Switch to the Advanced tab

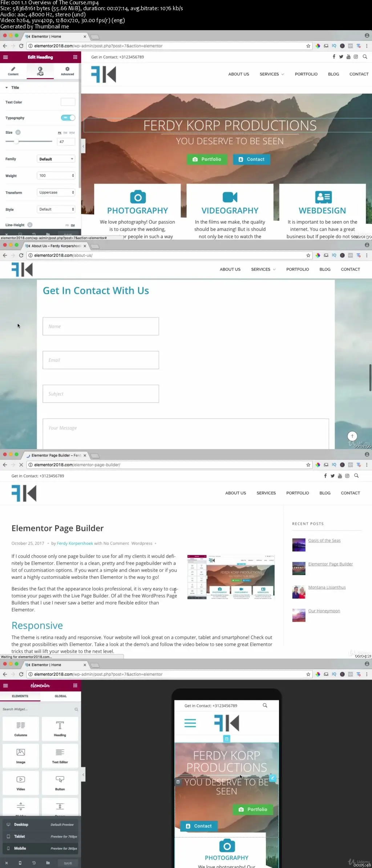coord(67,71)
